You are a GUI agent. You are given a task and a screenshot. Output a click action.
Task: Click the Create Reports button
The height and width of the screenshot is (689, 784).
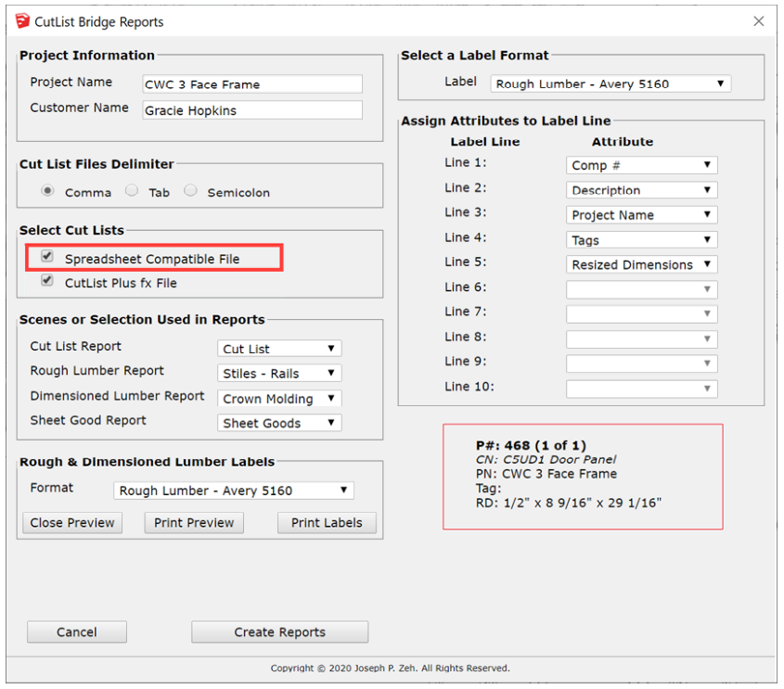point(280,632)
